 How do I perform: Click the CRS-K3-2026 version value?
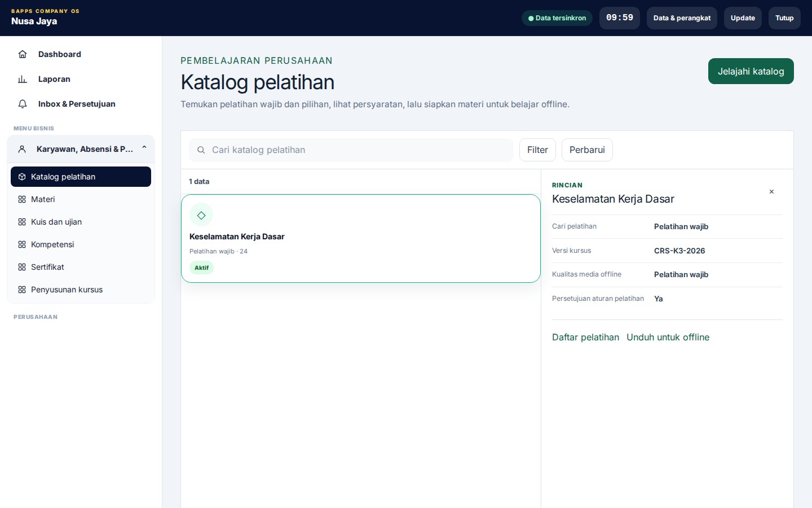pos(679,251)
